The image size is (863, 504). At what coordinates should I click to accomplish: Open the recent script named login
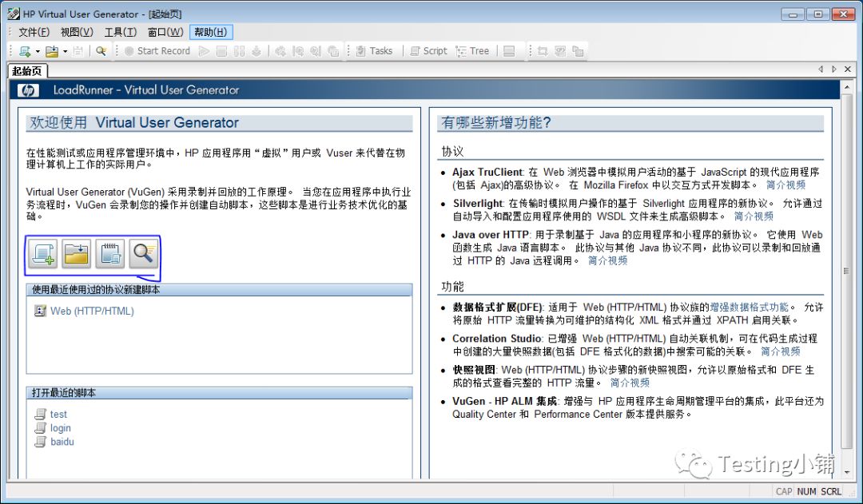point(61,428)
